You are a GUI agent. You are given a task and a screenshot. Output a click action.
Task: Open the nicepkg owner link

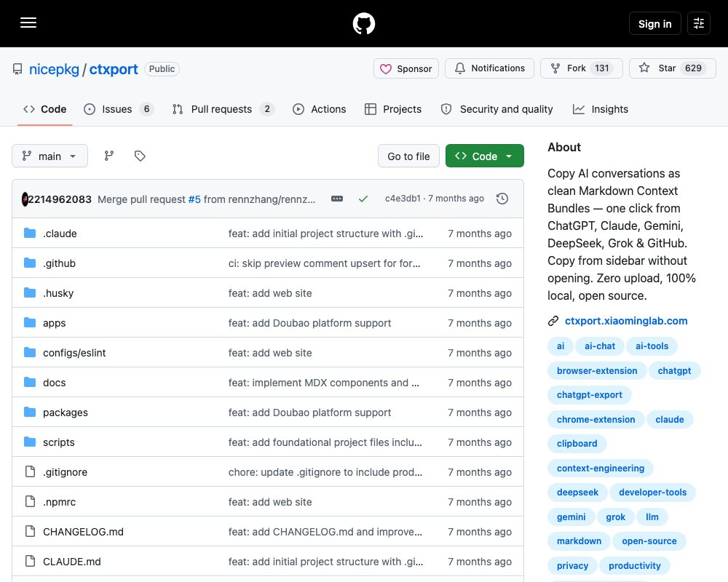tap(54, 69)
